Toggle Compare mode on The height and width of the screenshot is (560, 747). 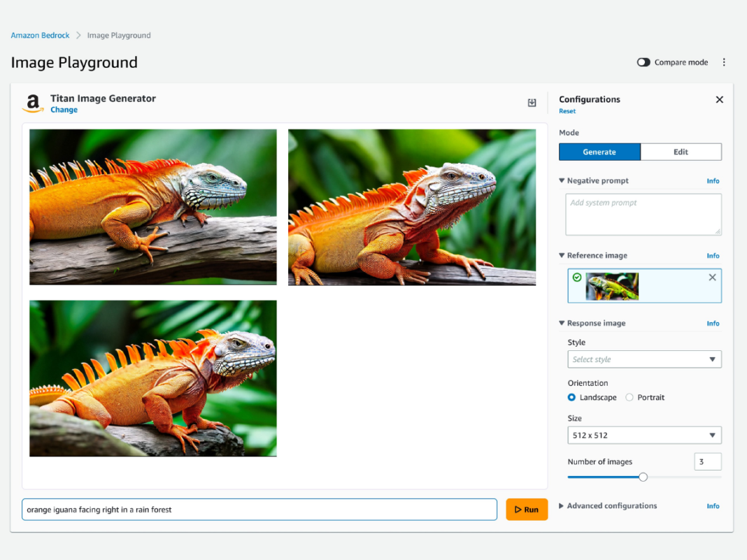643,62
